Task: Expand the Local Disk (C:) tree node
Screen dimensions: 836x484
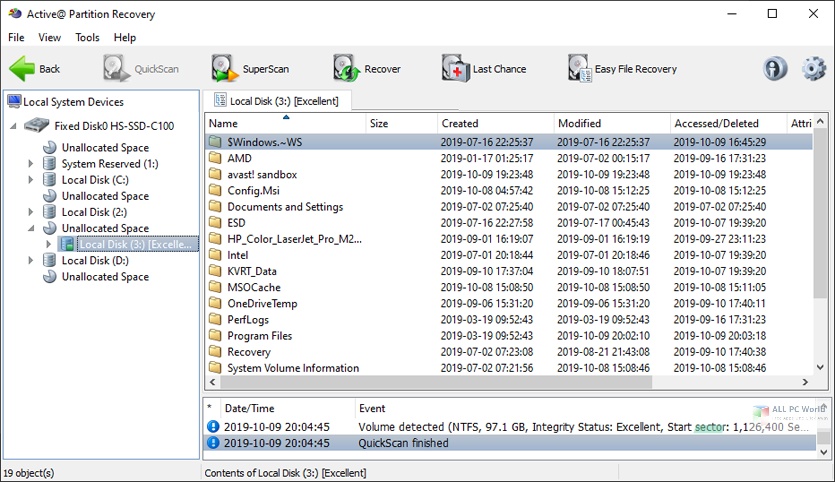Action: (x=31, y=180)
